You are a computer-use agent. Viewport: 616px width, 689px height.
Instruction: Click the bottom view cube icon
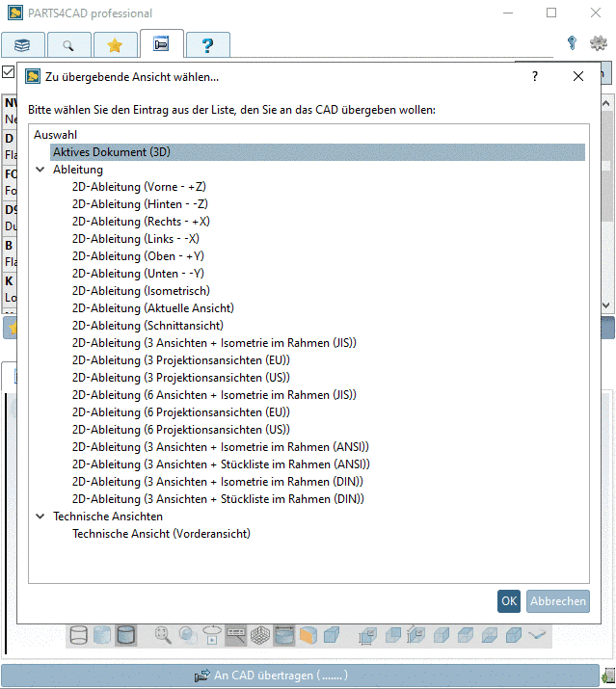coord(490,635)
